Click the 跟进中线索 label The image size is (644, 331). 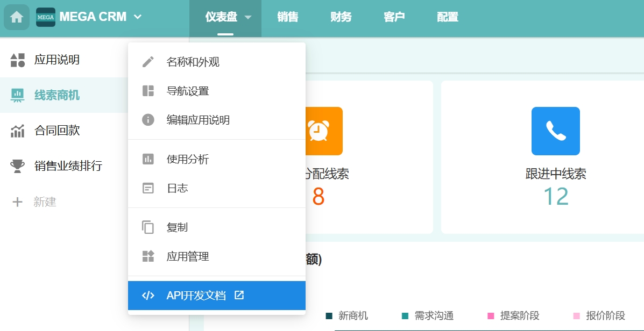(556, 174)
